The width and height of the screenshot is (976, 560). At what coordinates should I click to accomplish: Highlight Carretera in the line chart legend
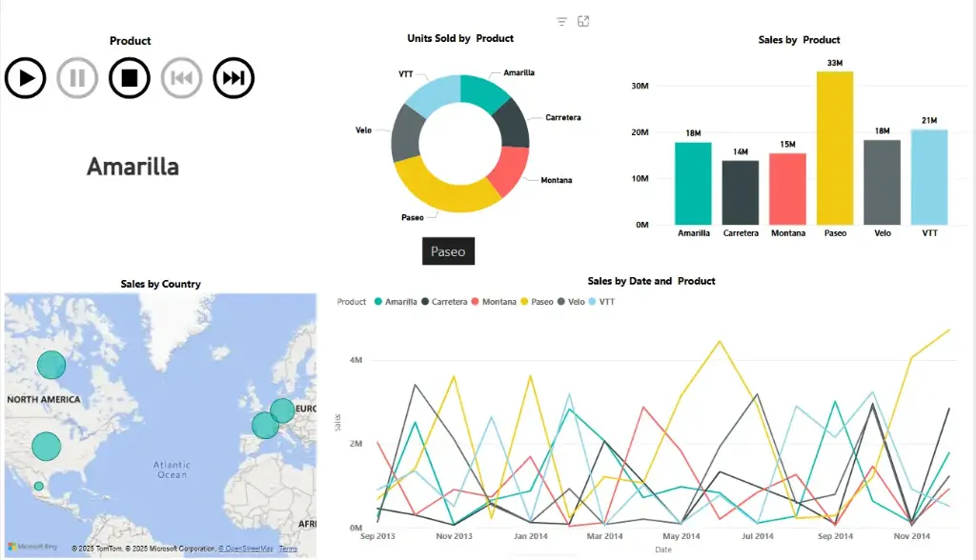(443, 302)
